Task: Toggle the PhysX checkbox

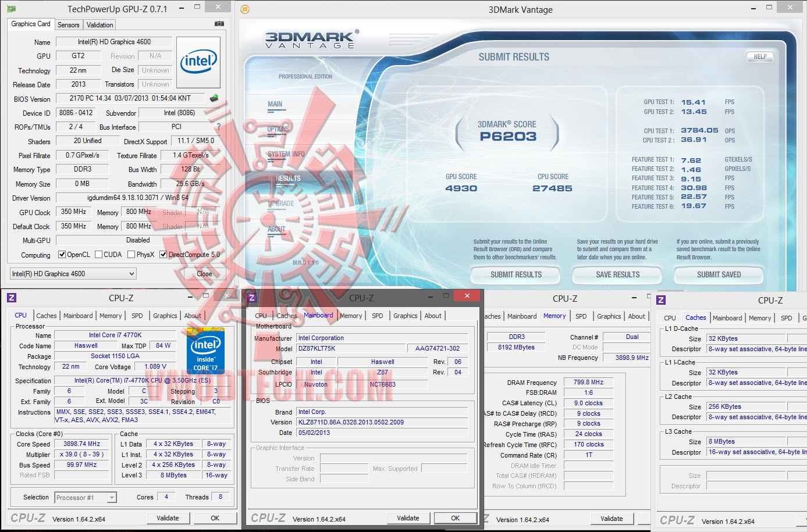Action: click(131, 255)
